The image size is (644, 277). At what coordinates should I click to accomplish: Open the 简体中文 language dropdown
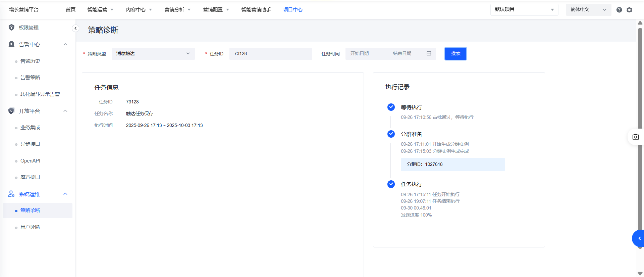click(588, 10)
